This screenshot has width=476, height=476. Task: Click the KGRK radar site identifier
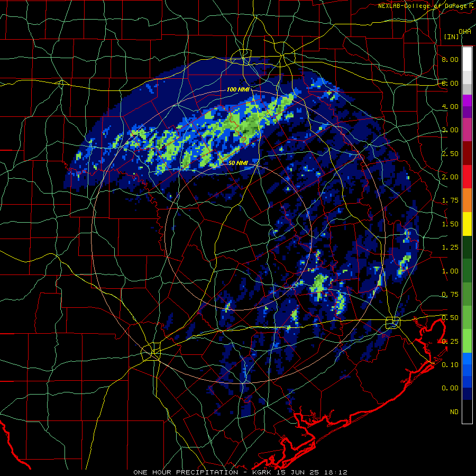pos(262,472)
